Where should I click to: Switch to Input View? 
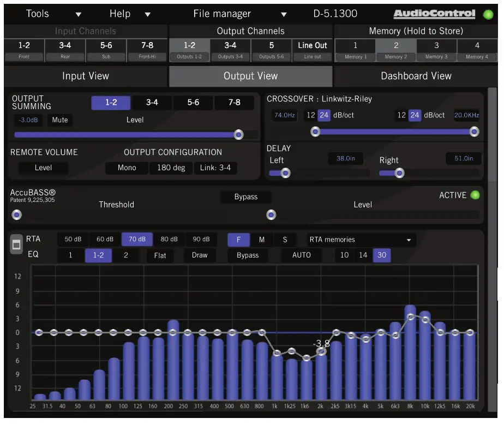click(x=86, y=76)
